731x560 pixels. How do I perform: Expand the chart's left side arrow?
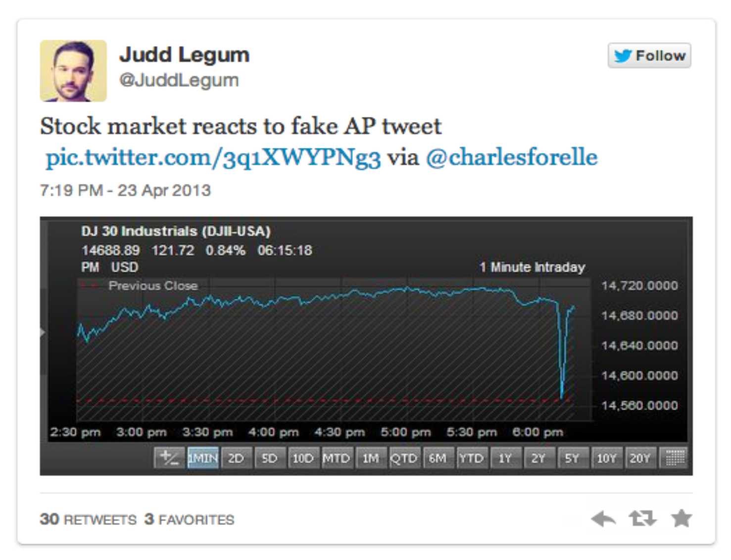pyautogui.click(x=43, y=332)
